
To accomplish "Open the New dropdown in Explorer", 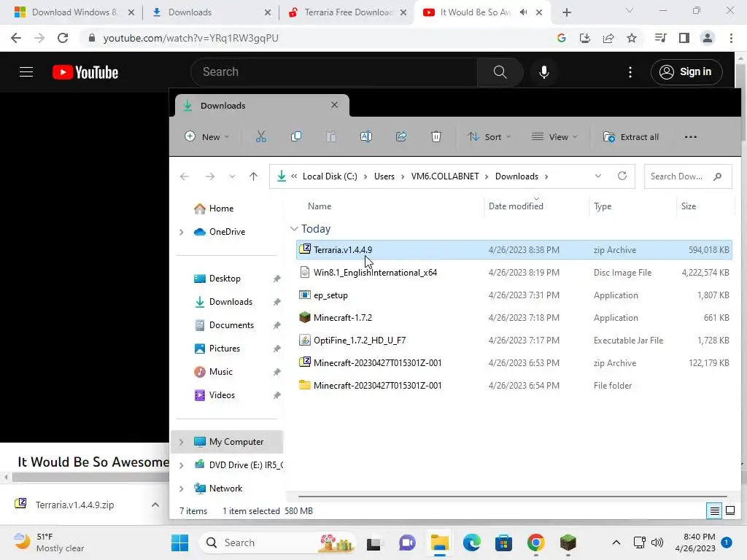I will tap(206, 136).
